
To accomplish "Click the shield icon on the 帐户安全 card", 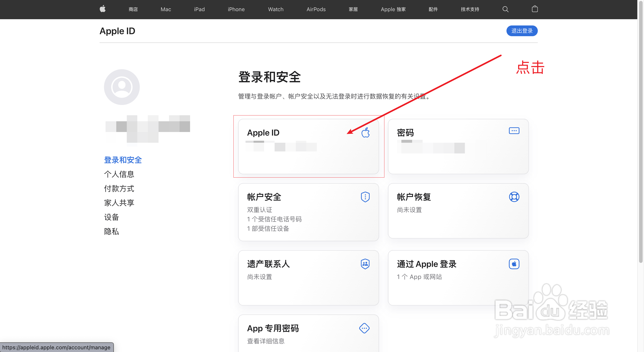I will (x=365, y=197).
